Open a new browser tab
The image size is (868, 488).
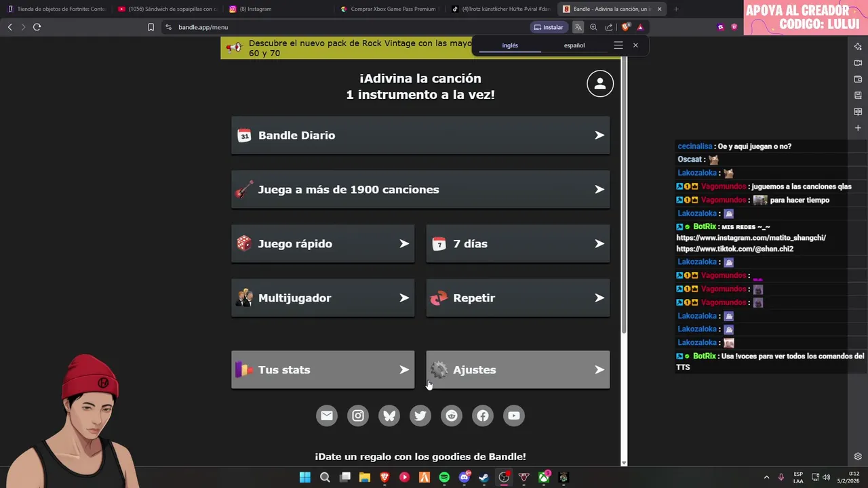point(676,9)
